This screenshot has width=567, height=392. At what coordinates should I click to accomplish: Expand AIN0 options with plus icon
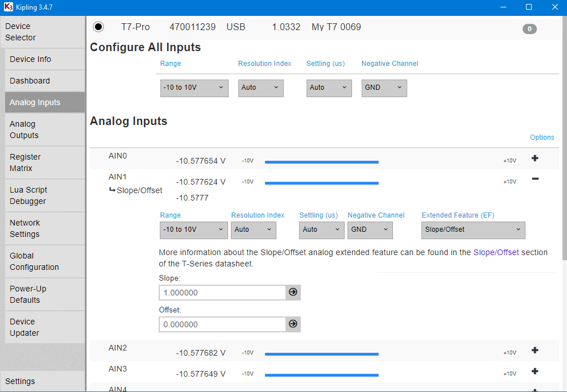tap(535, 159)
